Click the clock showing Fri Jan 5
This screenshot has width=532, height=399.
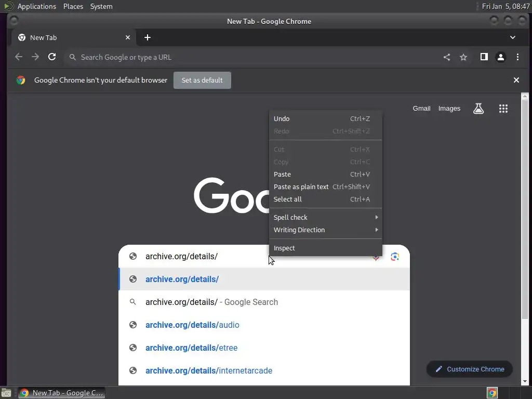pyautogui.click(x=506, y=6)
